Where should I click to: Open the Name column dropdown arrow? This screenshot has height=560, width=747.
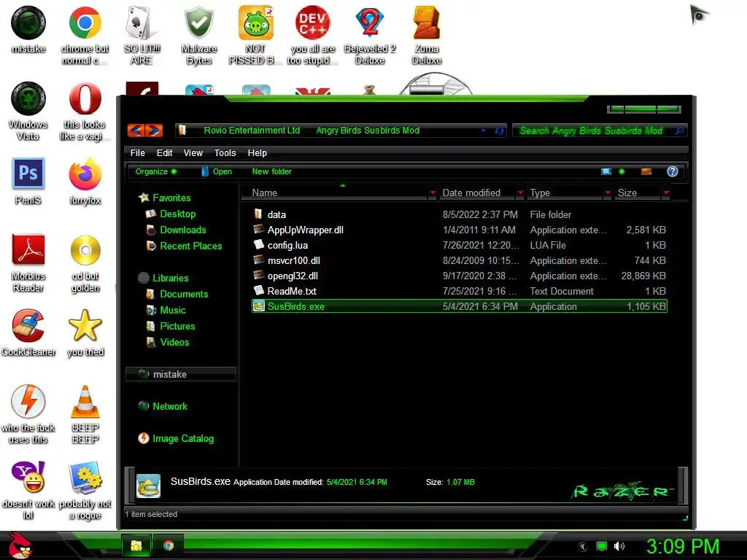(x=433, y=192)
